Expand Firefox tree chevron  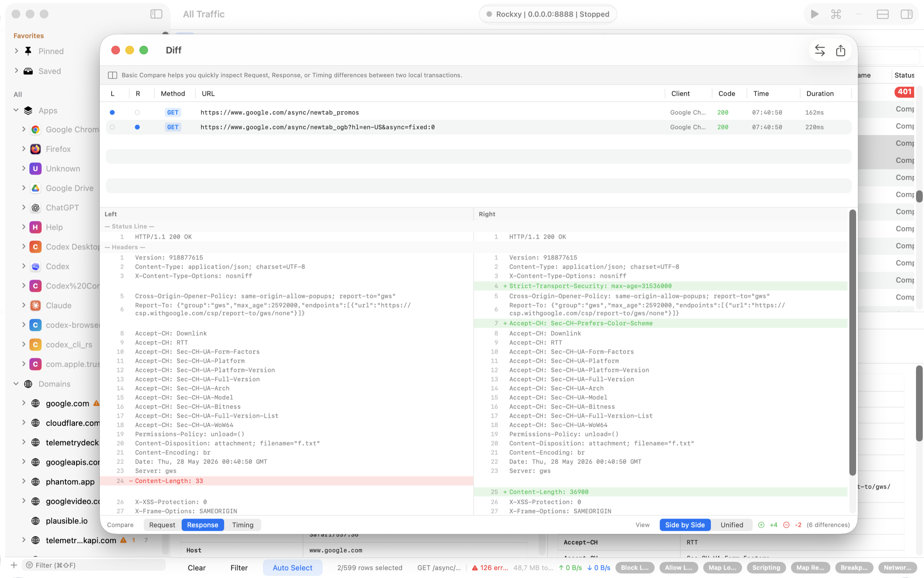[x=24, y=149]
